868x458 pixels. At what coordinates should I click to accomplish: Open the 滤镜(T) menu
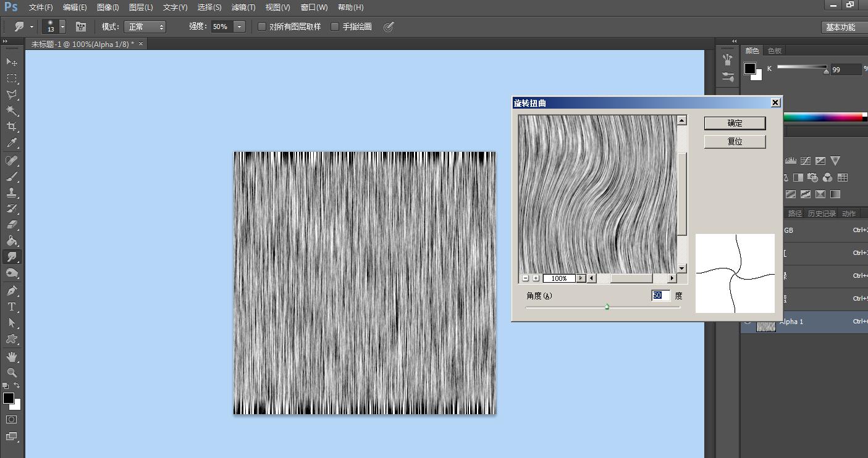(243, 7)
